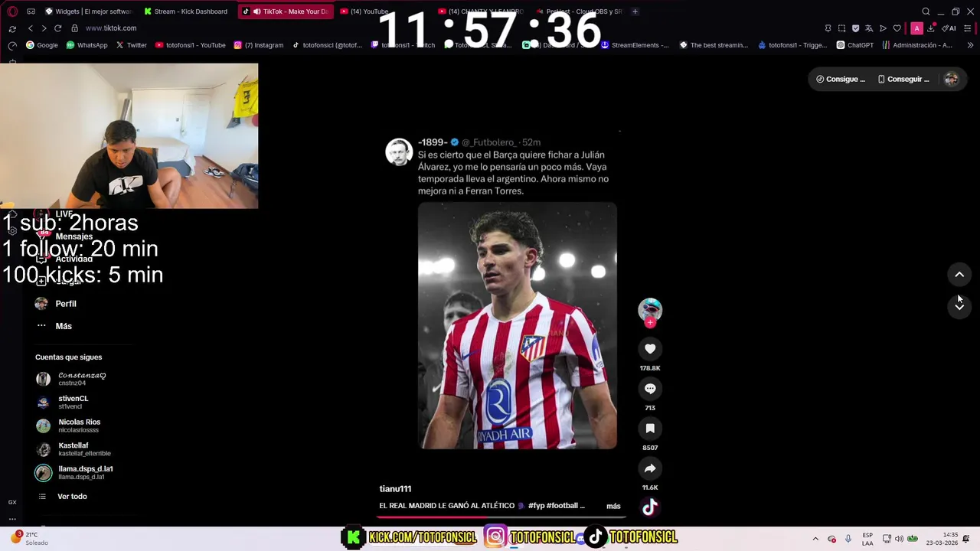Open the Más three-dots menu in sidebar
The height and width of the screenshot is (551, 980).
(x=54, y=326)
